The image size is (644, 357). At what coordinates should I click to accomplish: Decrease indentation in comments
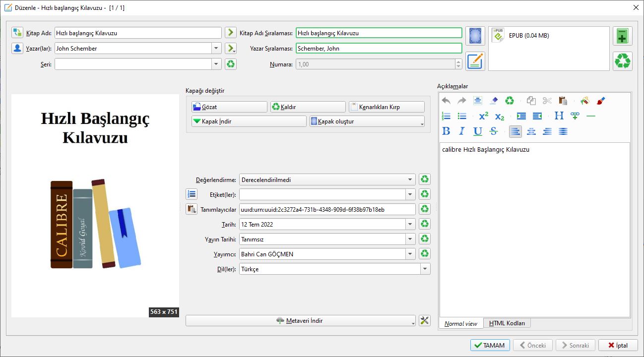(x=537, y=116)
